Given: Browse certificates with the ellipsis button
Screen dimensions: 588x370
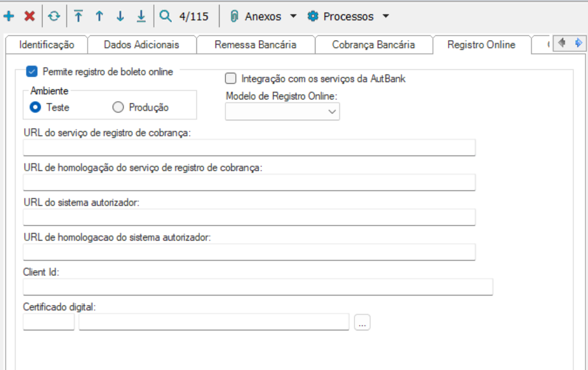Looking at the screenshot, I should 362,322.
